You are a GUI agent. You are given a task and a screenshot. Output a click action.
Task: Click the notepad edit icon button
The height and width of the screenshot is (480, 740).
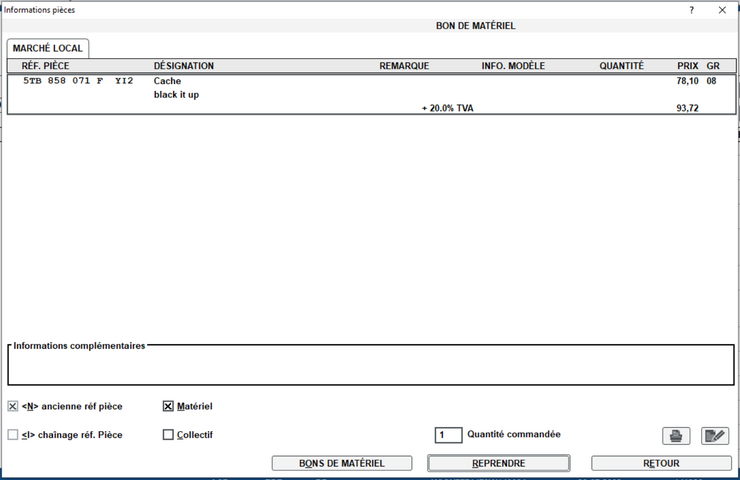(715, 436)
